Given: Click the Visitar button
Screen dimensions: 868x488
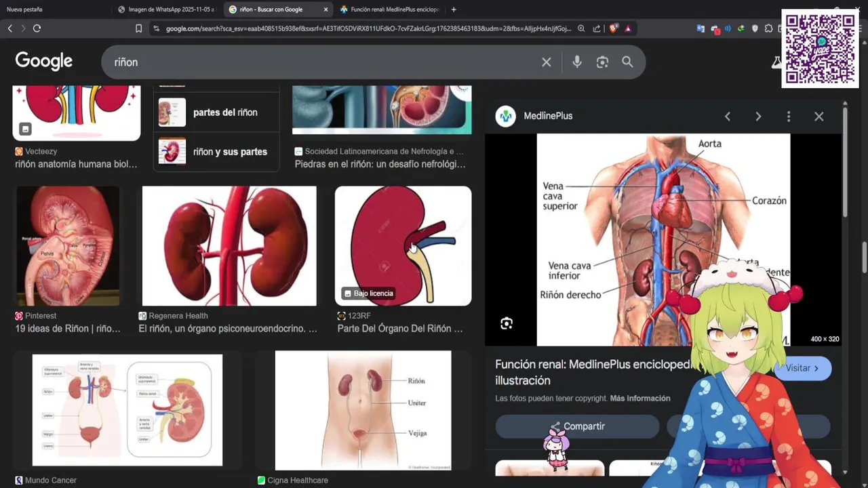Looking at the screenshot, I should click(x=803, y=368).
